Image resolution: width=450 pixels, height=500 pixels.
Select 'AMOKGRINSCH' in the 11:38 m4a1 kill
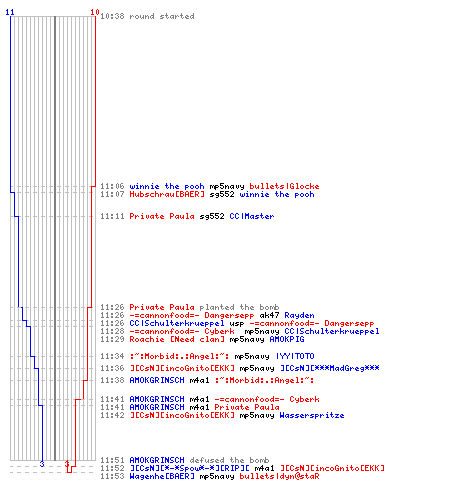click(157, 380)
